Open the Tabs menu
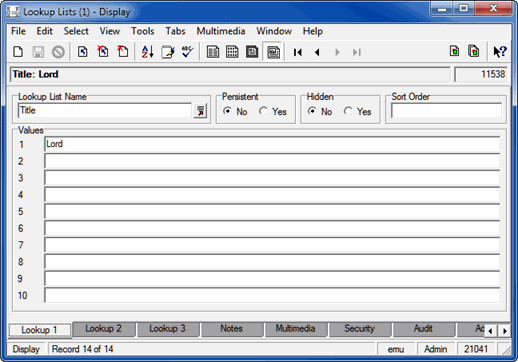 [x=175, y=31]
